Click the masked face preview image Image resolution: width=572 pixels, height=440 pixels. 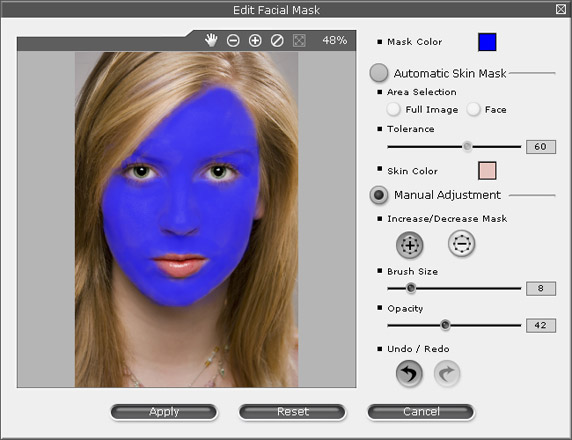[186, 219]
